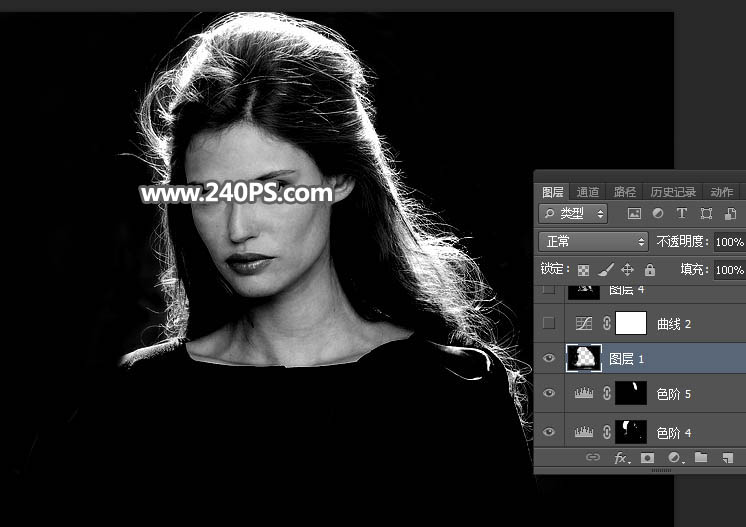Add a layer mask with mask icon
Viewport: 746px width, 527px height.
point(647,458)
